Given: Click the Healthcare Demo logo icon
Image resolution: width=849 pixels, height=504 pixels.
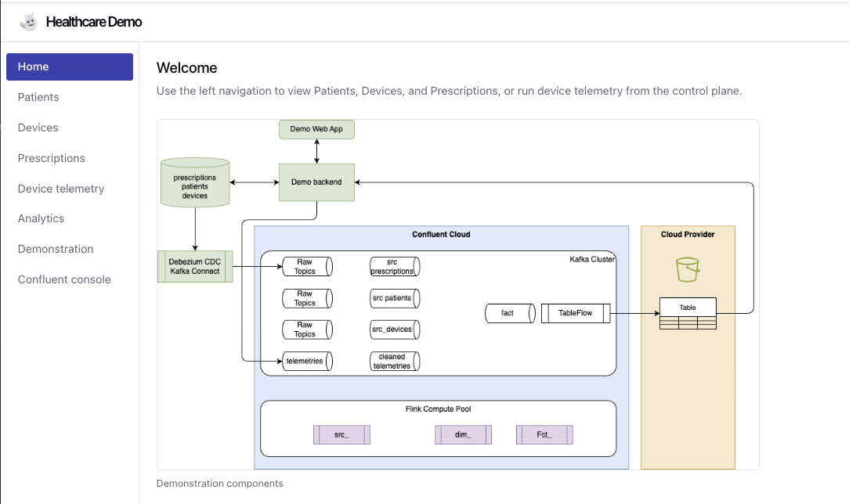Looking at the screenshot, I should coord(28,22).
